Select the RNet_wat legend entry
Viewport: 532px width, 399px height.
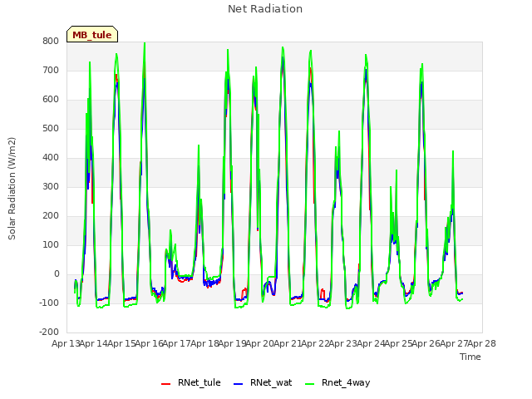[x=263, y=382]
